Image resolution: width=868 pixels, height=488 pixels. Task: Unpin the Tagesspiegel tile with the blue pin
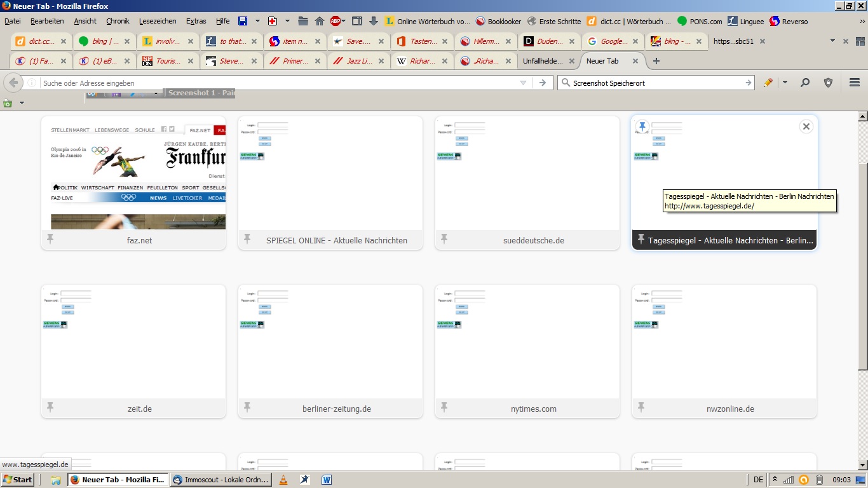(x=642, y=126)
